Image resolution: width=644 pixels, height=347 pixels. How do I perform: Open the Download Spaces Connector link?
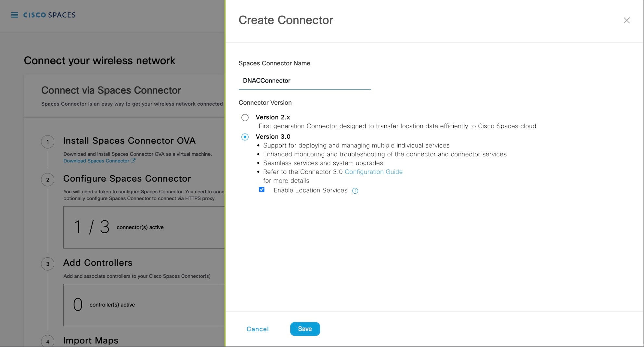point(96,161)
